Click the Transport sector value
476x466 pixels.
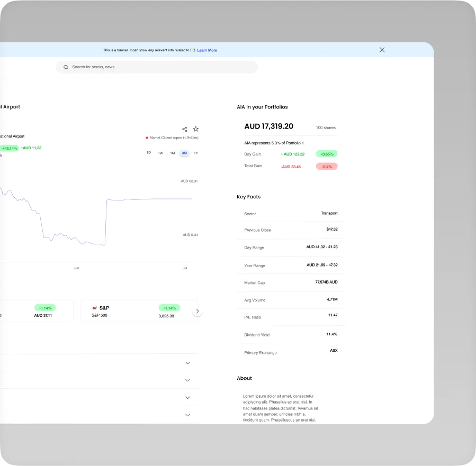pos(329,213)
